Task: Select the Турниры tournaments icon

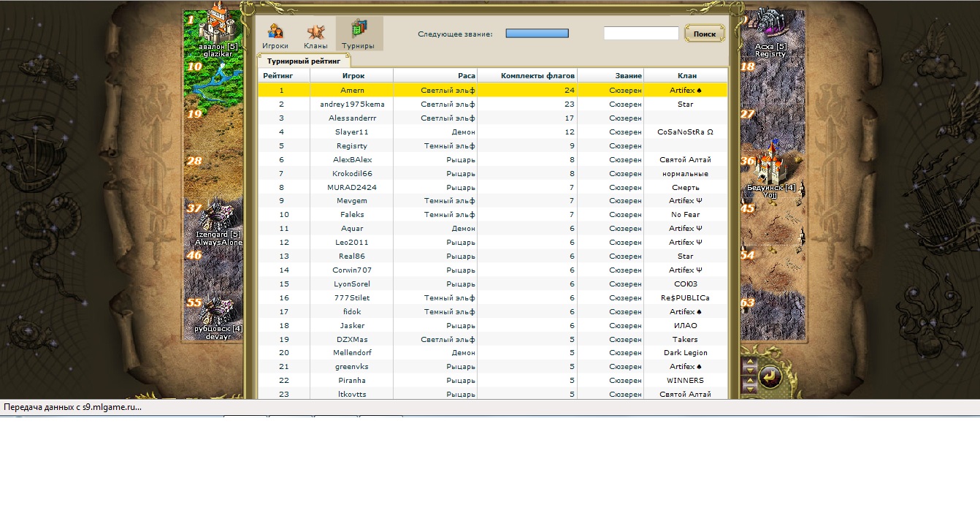Action: [x=358, y=34]
